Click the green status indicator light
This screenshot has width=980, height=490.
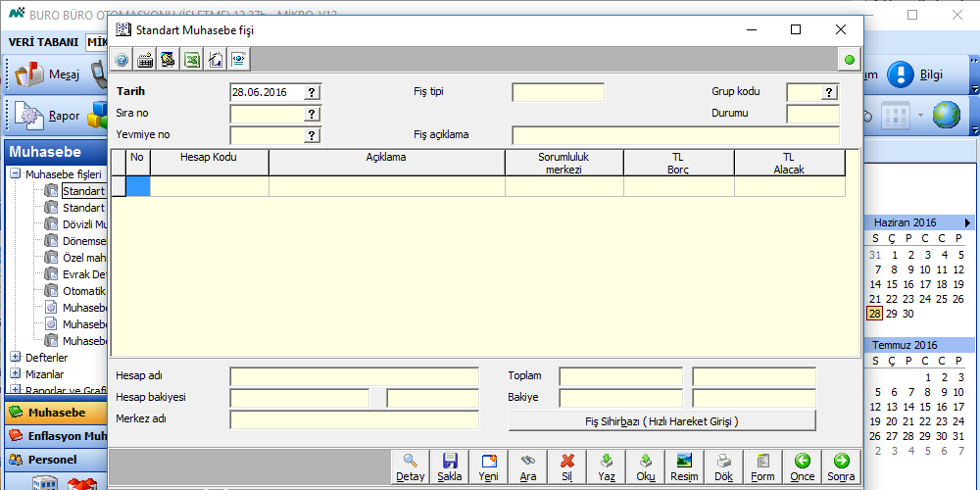point(849,60)
